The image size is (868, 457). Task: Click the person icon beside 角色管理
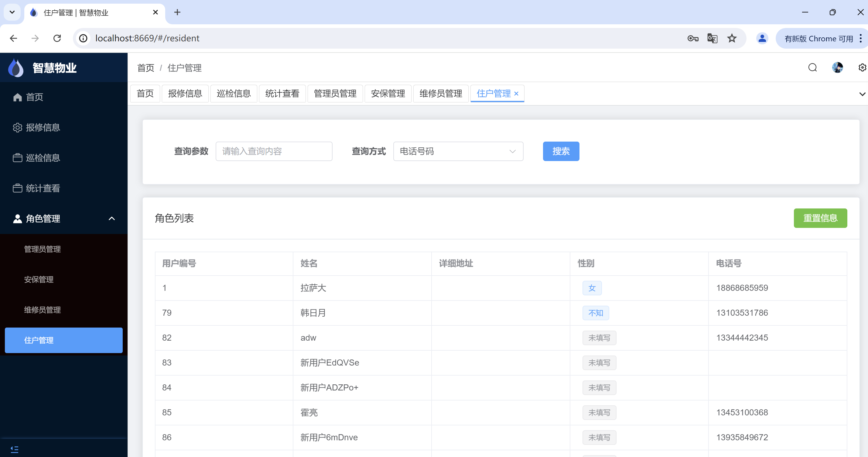17,218
